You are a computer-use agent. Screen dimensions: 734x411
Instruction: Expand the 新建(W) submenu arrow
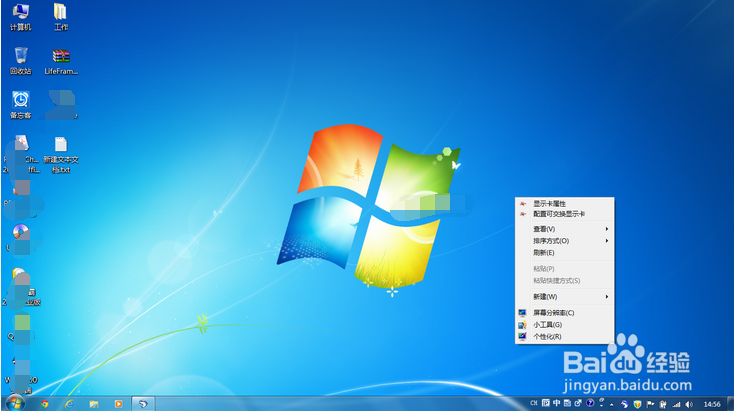coord(607,297)
